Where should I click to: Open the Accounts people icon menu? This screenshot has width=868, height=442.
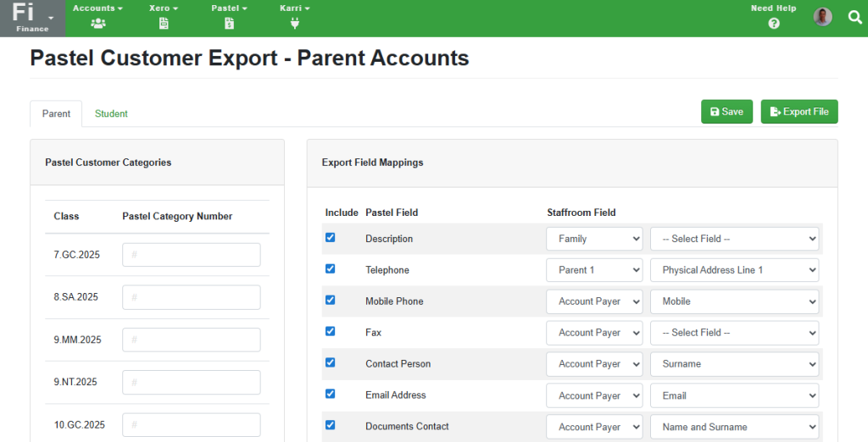98,23
